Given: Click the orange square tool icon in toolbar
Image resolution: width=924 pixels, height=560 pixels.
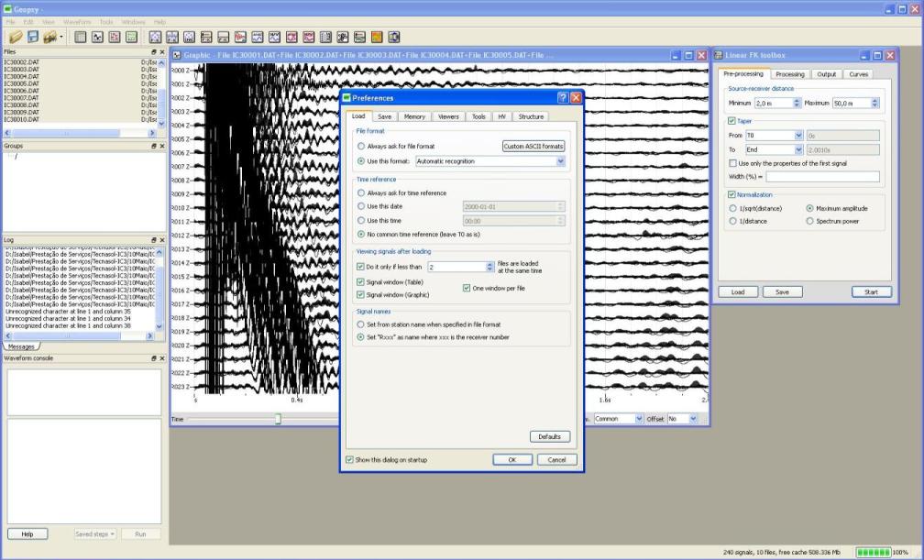Looking at the screenshot, I should pos(378,38).
